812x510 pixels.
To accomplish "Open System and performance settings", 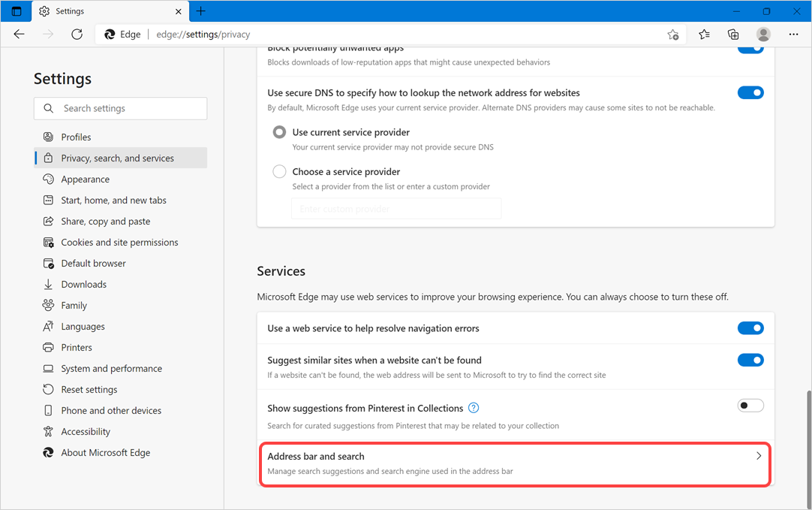I will tap(111, 368).
